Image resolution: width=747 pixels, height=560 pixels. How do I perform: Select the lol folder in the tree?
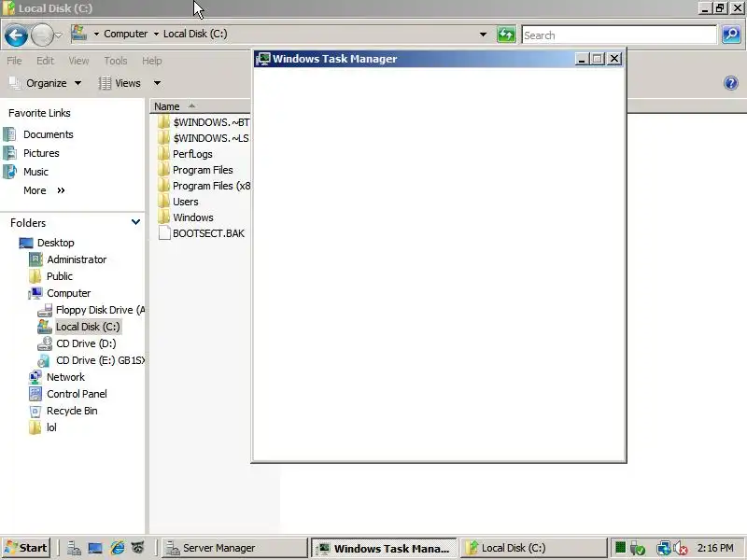tap(51, 427)
